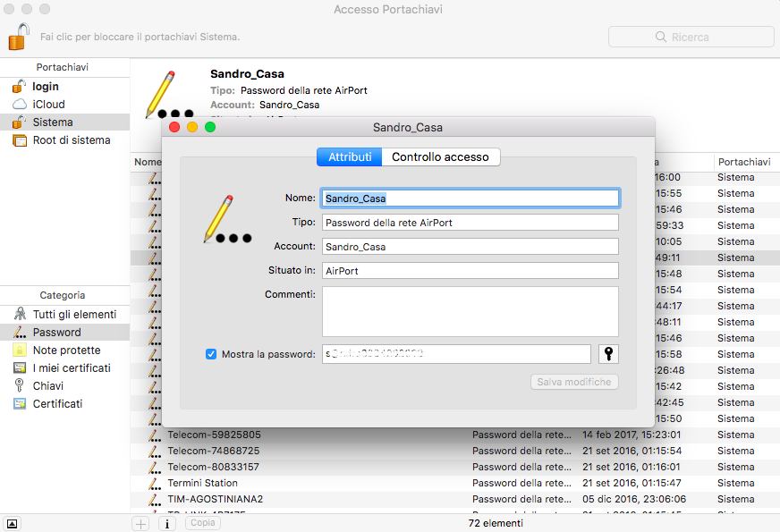Click the pencil icon beside Termini Station
Viewport: 780px width, 532px height.
154,484
